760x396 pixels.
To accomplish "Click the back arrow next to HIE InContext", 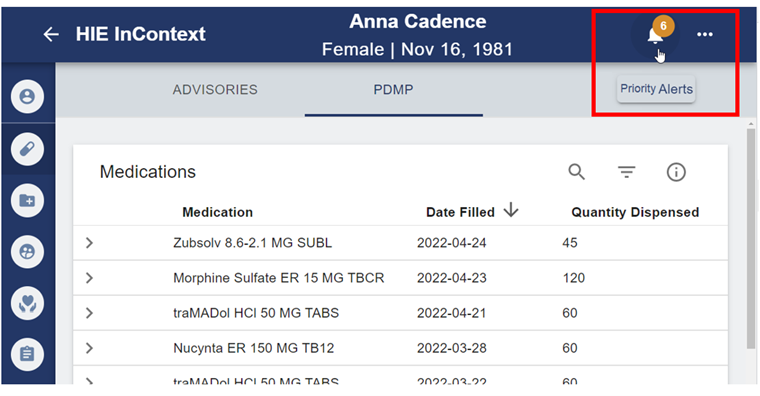I will (51, 34).
